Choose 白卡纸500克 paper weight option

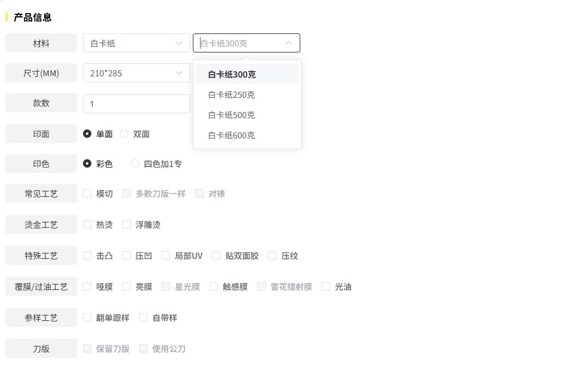(231, 115)
